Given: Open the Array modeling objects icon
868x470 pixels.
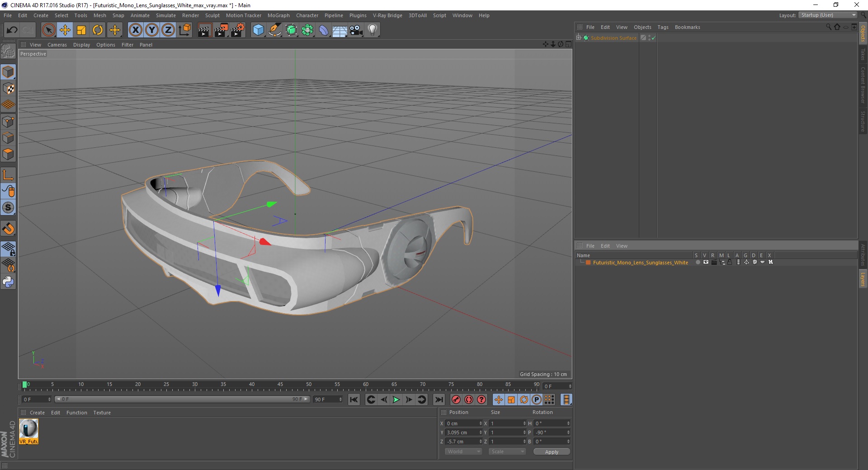Looking at the screenshot, I should pos(308,30).
